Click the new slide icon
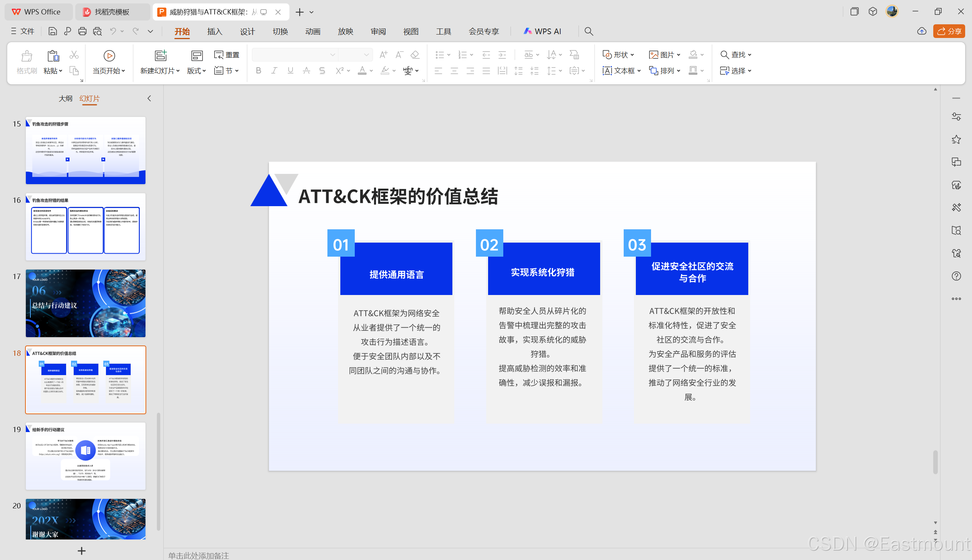 click(160, 56)
